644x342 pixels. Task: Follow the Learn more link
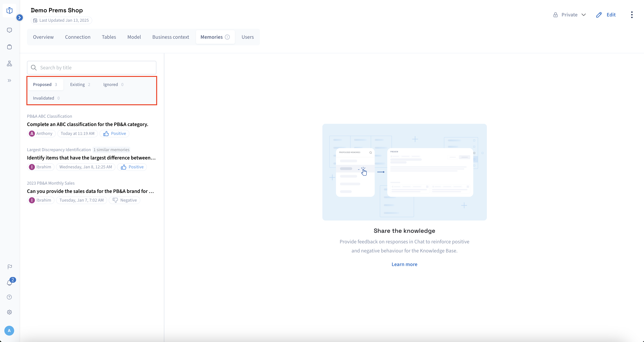404,264
